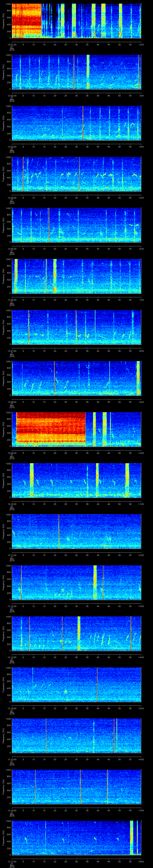153x868 pixels.
Task: Click the 12:13:00 start time label
Action: click(x=12, y=657)
